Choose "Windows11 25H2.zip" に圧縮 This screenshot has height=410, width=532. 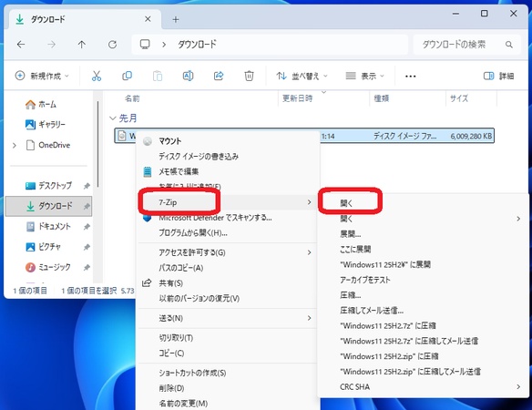coord(423,356)
